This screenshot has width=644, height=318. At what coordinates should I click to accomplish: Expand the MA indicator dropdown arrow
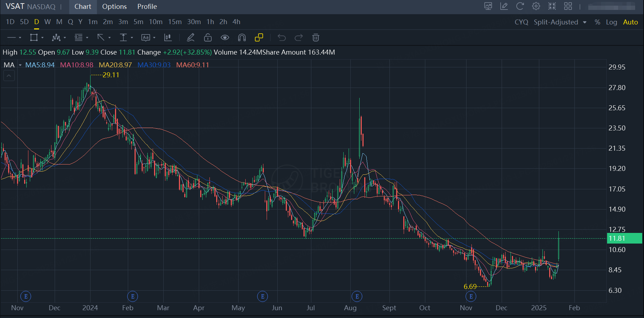[20, 65]
